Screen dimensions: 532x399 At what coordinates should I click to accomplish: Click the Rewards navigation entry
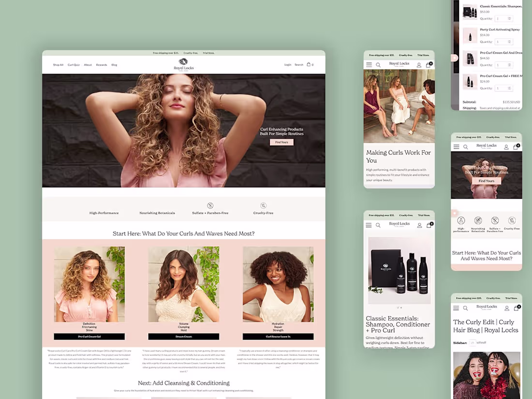pos(102,64)
